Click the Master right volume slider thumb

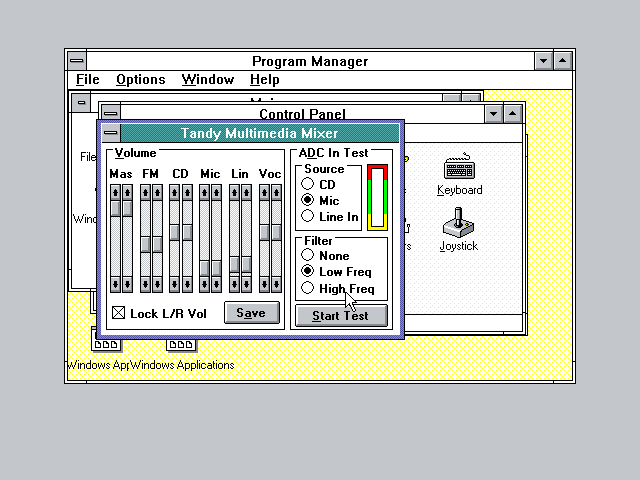tap(127, 208)
